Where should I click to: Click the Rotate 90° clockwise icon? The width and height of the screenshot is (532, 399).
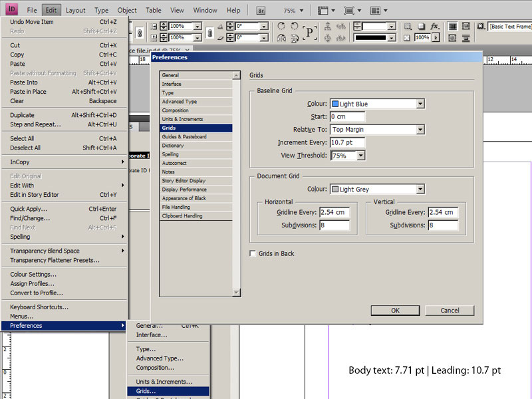tap(281, 26)
